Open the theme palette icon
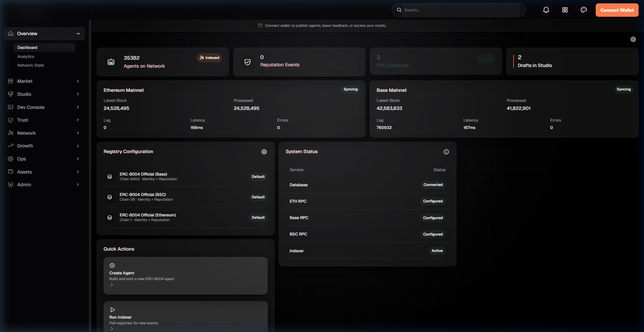The image size is (644, 332). pos(584,10)
